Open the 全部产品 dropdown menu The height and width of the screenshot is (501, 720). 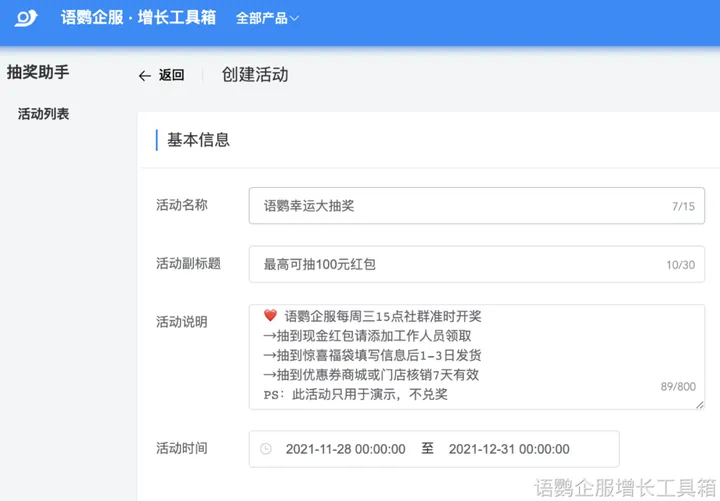[x=267, y=18]
